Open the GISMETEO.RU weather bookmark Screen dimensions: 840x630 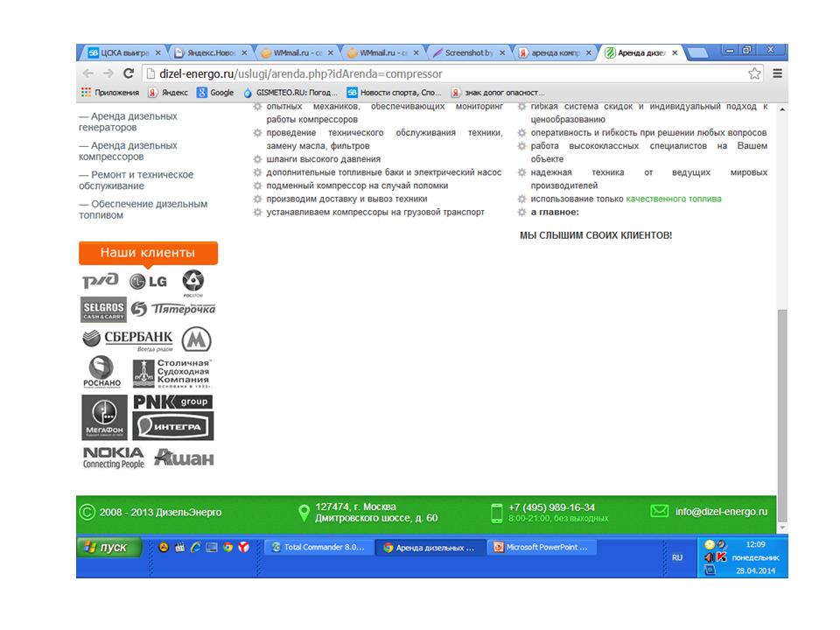290,93
